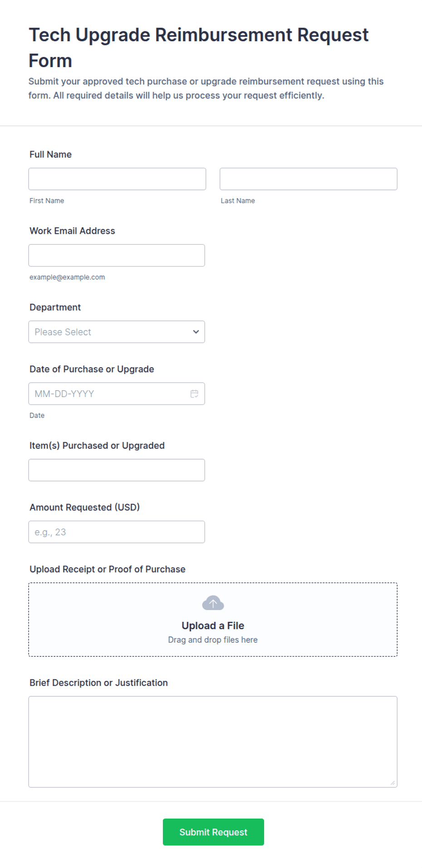Open the calendar date picker icon
The width and height of the screenshot is (422, 868).
194,393
